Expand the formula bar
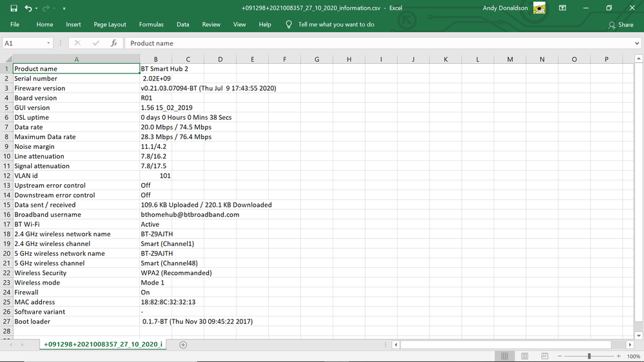 click(x=637, y=43)
